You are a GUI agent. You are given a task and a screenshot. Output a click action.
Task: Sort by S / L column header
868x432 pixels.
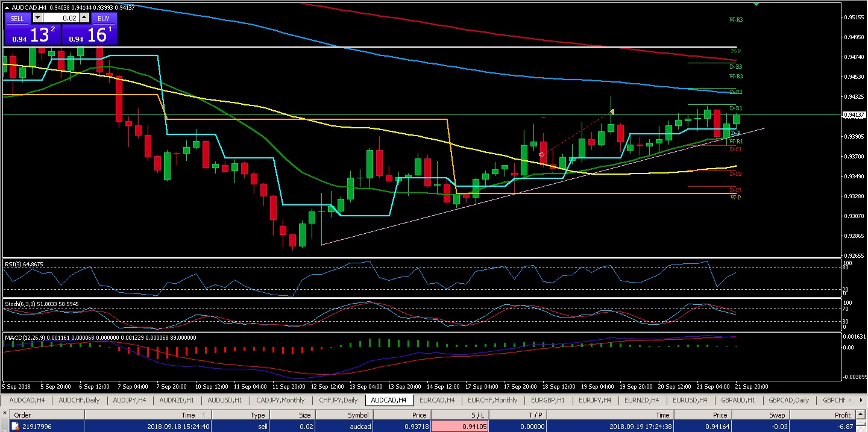tap(460, 415)
